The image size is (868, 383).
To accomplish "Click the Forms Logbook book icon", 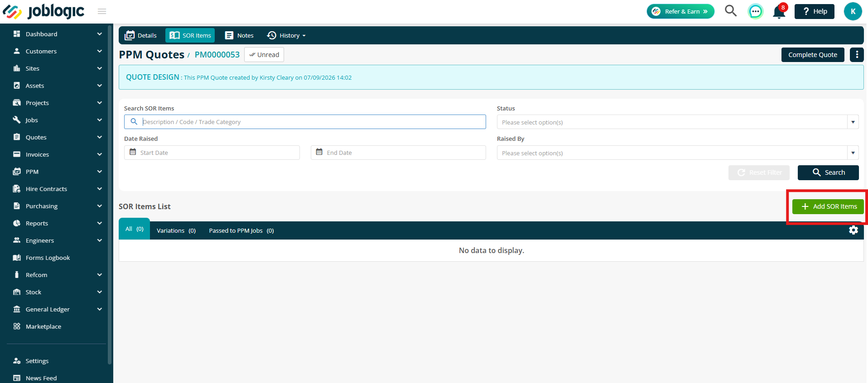I will [x=17, y=258].
